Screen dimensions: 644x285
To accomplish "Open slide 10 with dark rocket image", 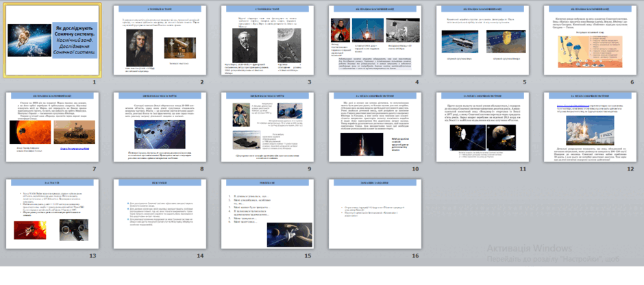I will tap(375, 127).
